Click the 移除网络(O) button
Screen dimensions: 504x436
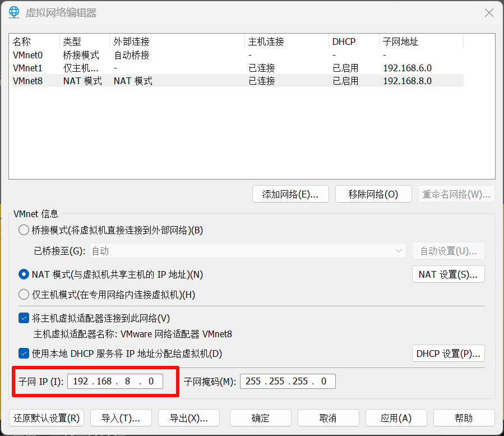(373, 194)
